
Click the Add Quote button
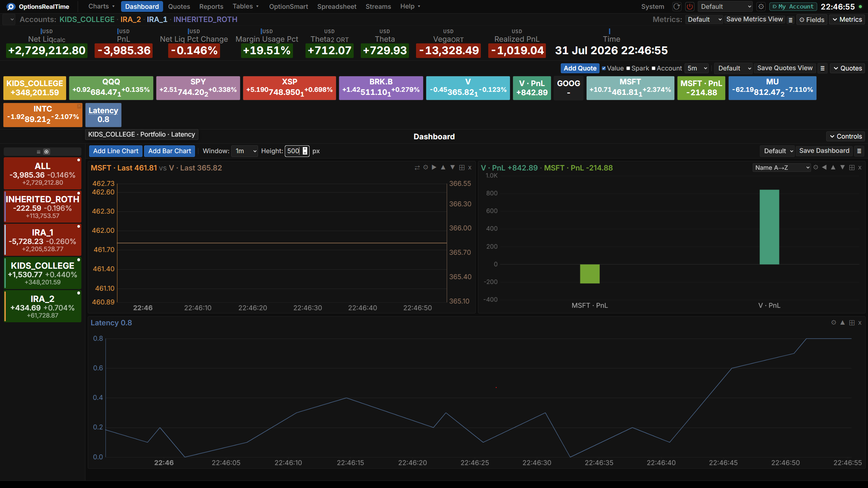pos(580,68)
